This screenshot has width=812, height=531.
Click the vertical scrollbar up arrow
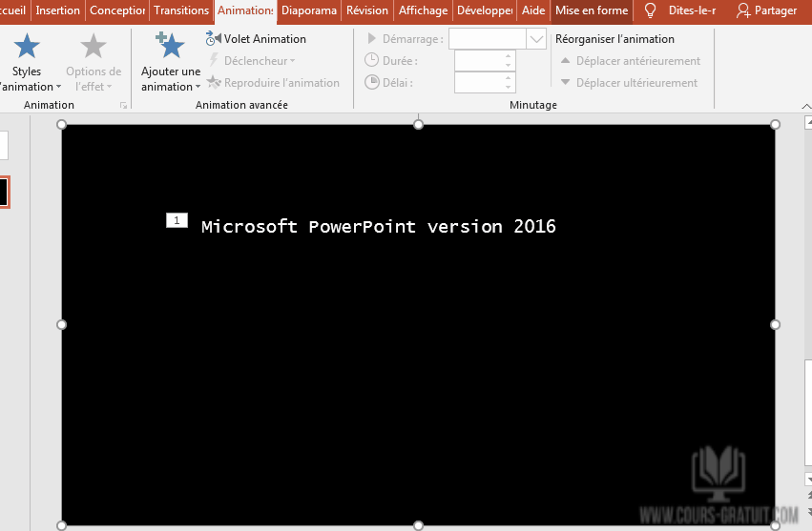coord(808,123)
